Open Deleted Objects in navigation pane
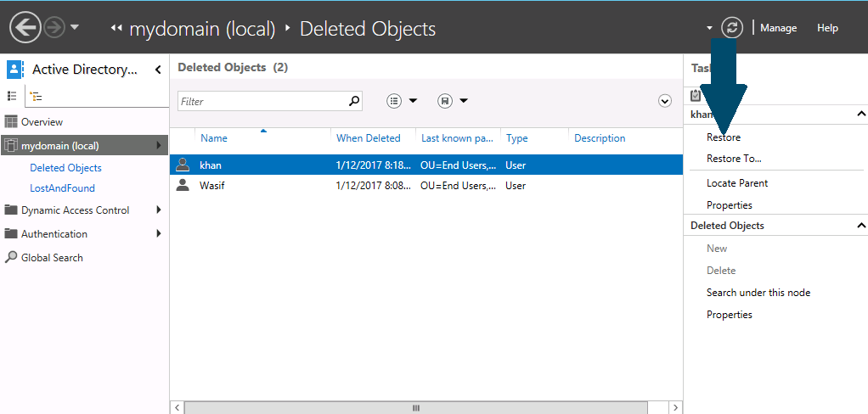 tap(66, 167)
